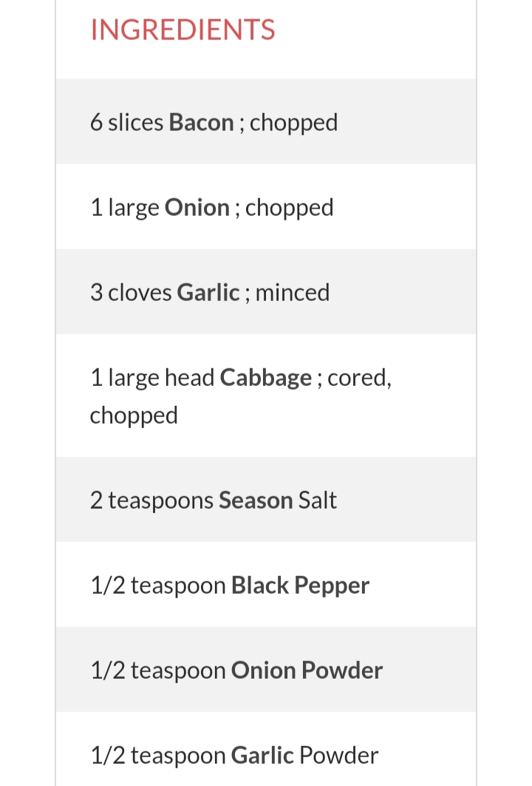Click the text cored, chopped
The image size is (532, 786).
click(240, 396)
